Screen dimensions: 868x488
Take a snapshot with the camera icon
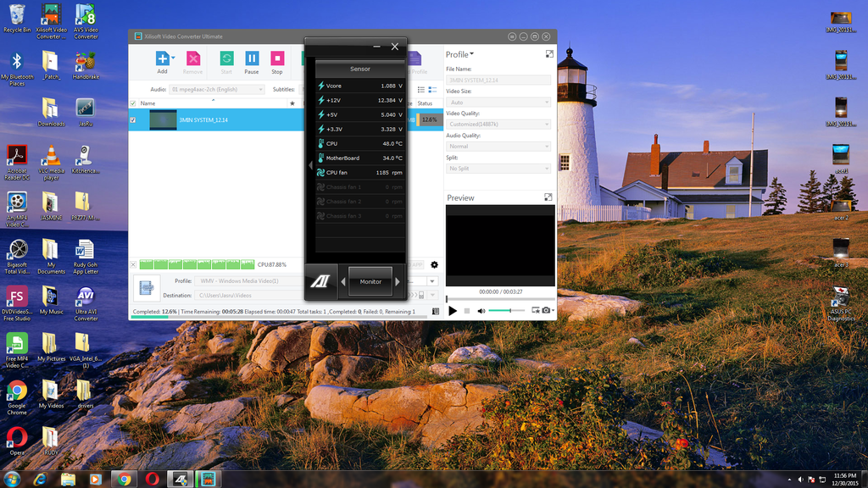[547, 311]
